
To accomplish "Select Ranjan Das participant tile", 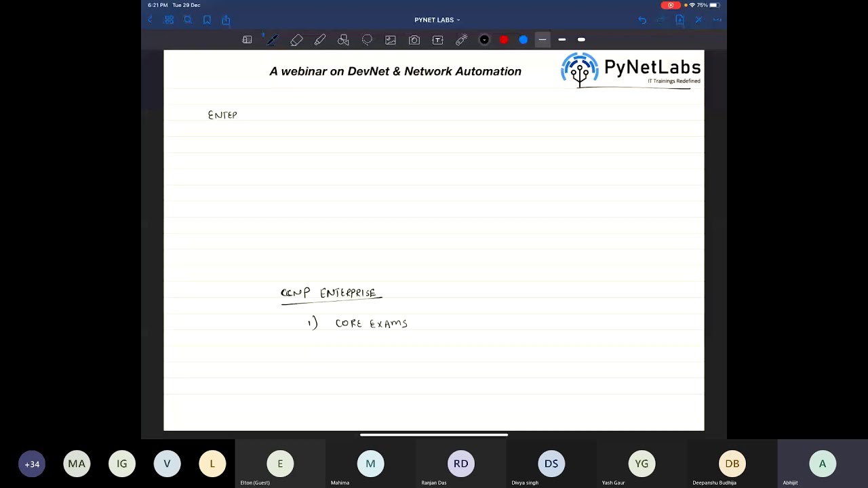I will point(461,464).
